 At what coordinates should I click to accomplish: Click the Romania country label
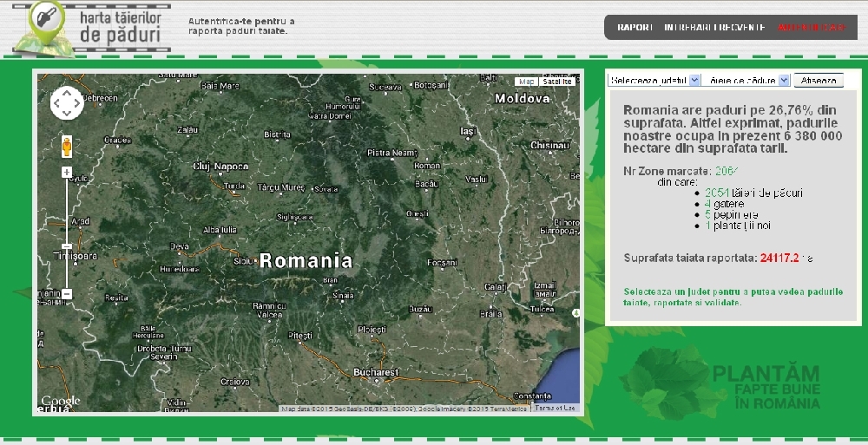tap(306, 261)
